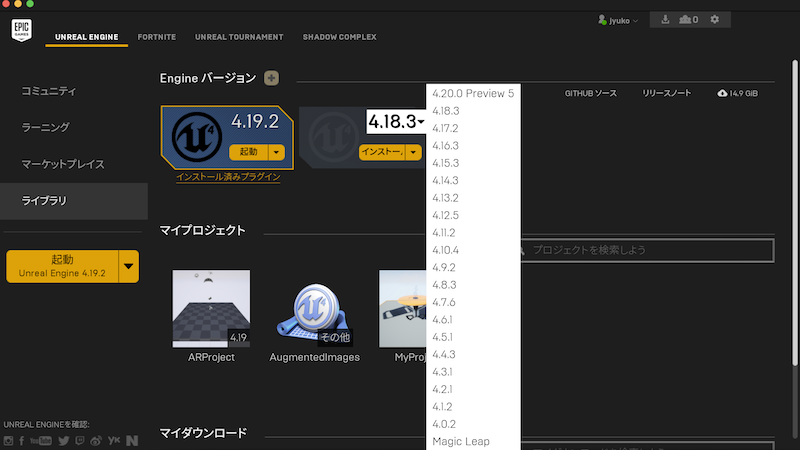Viewport: 800px width, 450px height.
Task: Expand arrow on sidebar 起動 Unreal Engine button
Action: [129, 266]
